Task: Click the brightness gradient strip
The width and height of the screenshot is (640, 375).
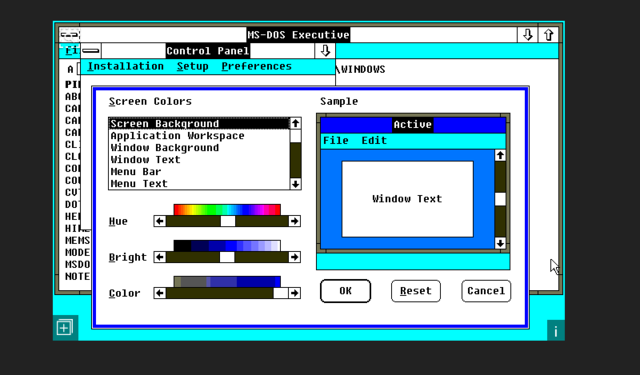Action: point(227,246)
